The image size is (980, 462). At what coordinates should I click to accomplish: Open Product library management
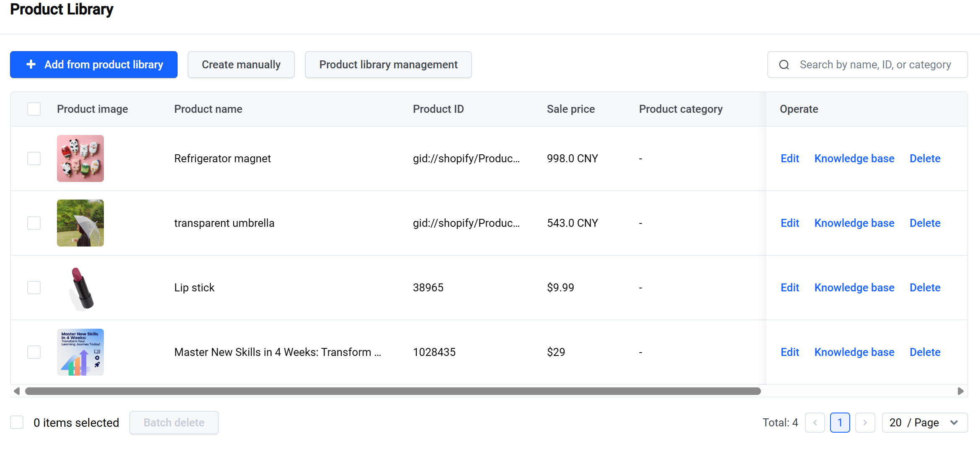pyautogui.click(x=388, y=65)
